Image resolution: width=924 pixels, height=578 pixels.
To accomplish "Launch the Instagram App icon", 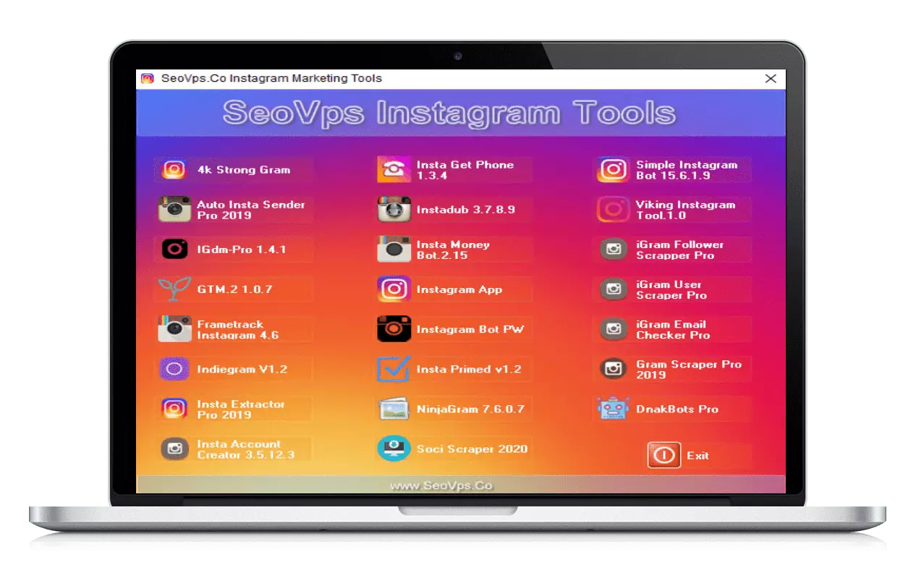I will (x=394, y=289).
